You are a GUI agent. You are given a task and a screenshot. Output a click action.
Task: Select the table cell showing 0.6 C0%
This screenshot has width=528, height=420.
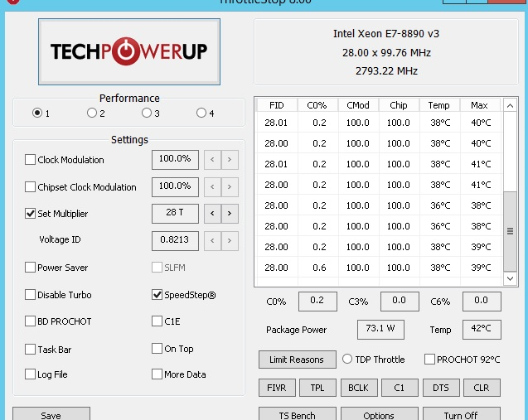tap(319, 268)
